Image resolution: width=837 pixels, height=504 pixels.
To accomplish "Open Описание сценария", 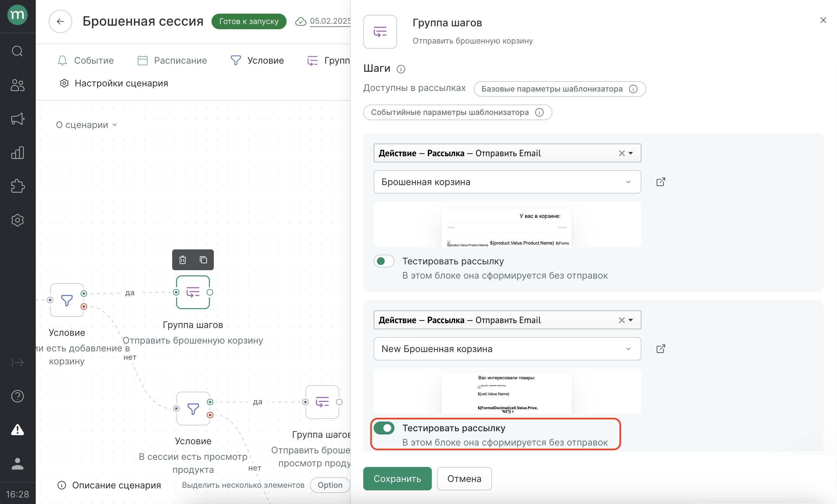I will pyautogui.click(x=109, y=485).
